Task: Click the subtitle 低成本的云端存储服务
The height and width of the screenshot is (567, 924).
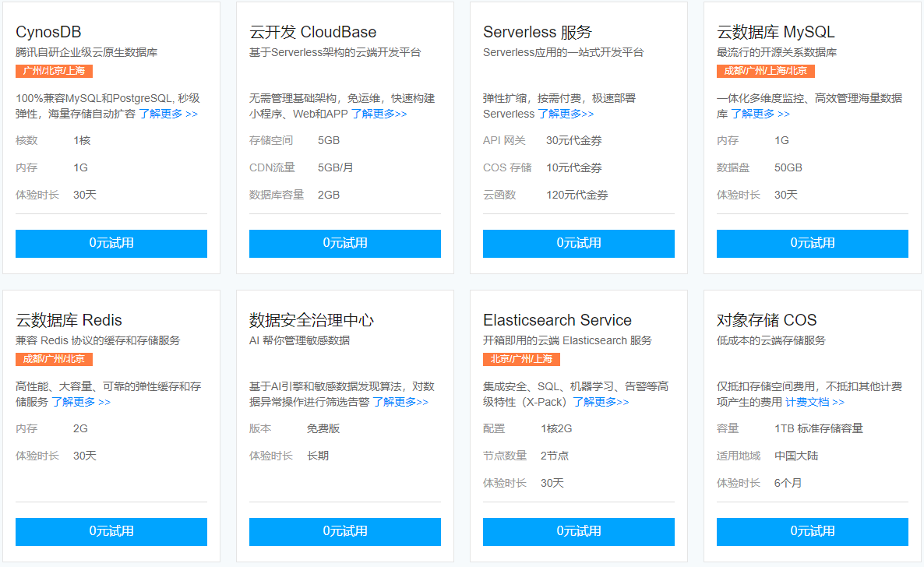Action: pos(771,340)
